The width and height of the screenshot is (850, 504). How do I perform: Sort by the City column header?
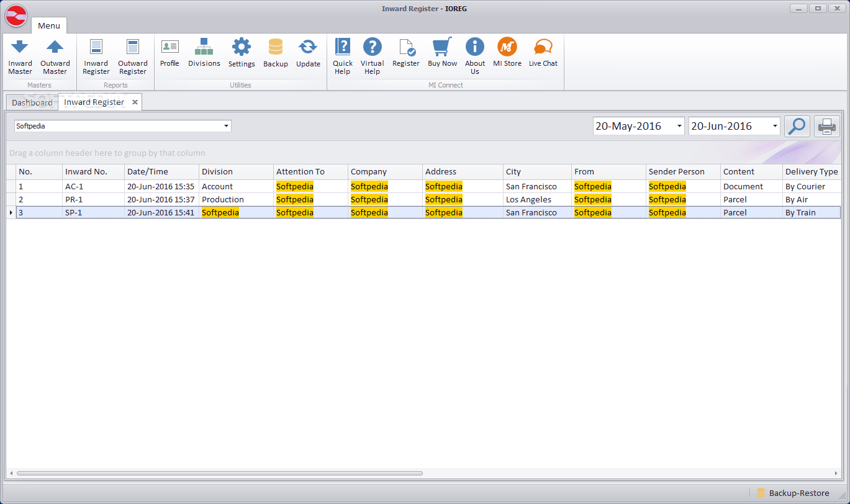[537, 172]
